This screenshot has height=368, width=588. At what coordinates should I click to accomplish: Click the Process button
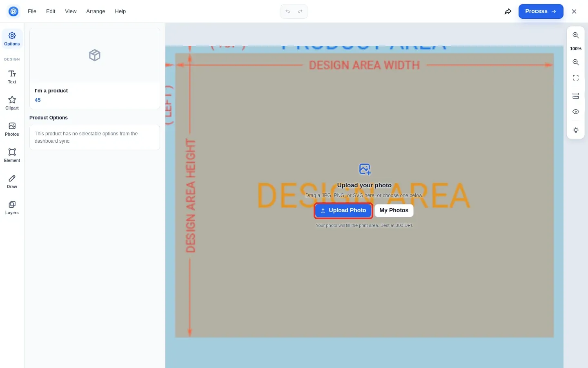[x=541, y=11]
